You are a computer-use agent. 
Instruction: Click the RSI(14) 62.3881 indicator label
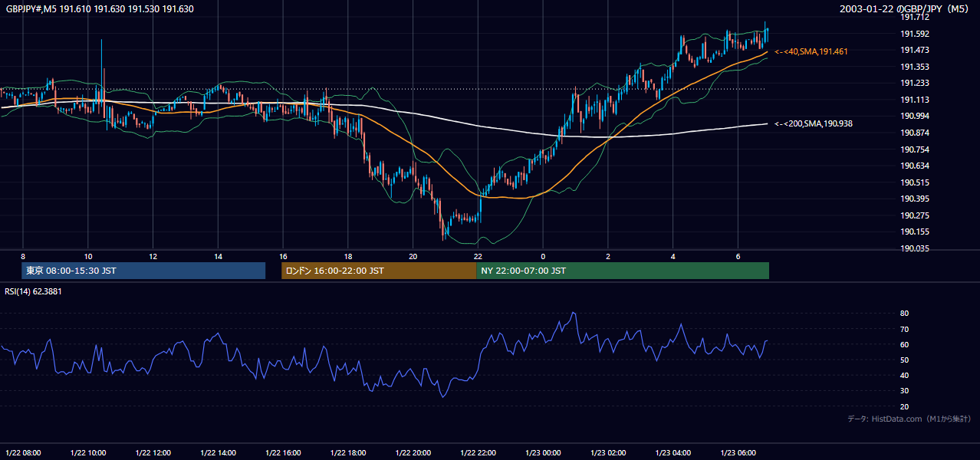click(34, 291)
